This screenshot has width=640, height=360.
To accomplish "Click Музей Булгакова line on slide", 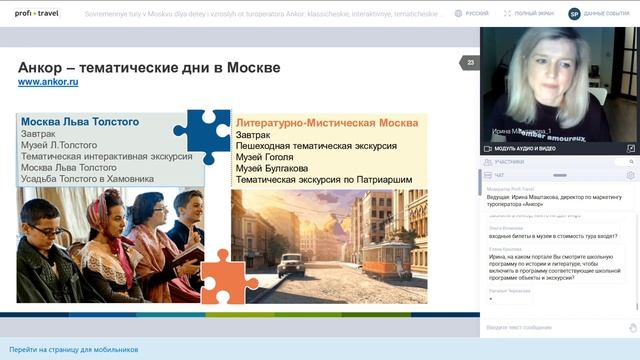I will 272,168.
